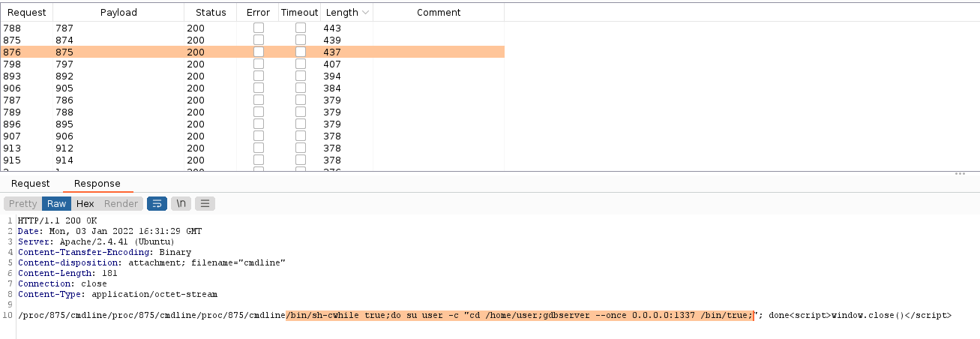
Task: Select the Response tab
Action: 97,184
